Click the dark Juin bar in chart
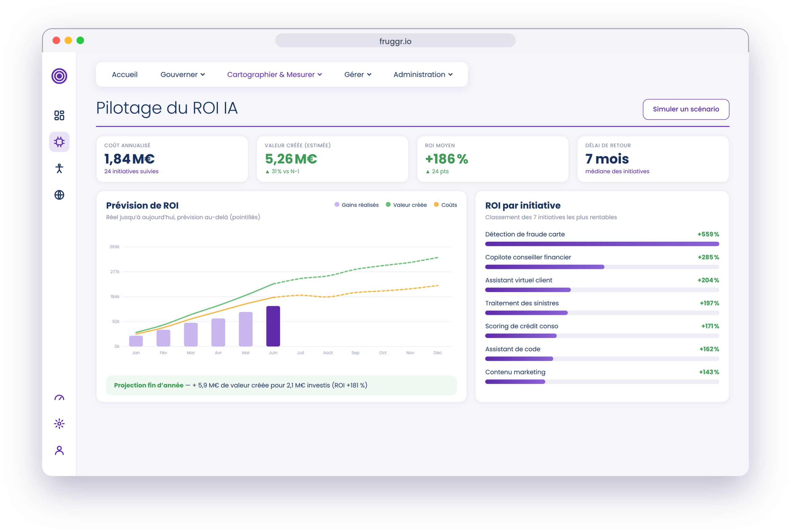The height and width of the screenshot is (532, 791). tap(273, 326)
